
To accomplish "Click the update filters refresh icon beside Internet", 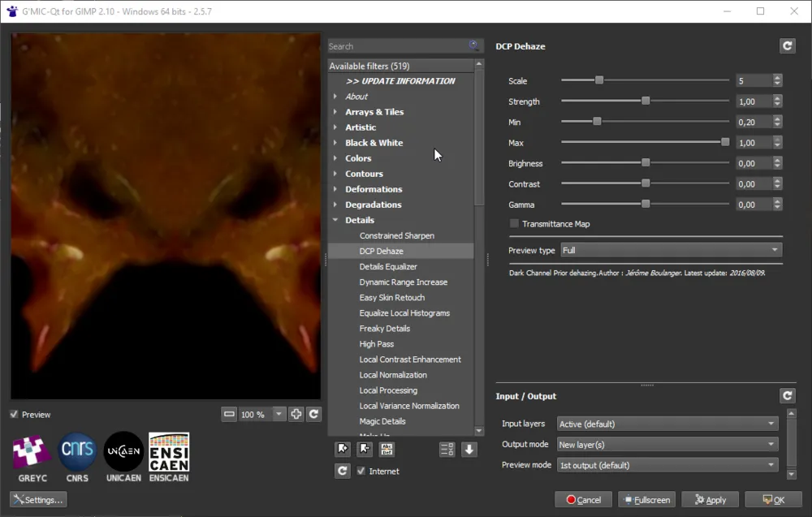I will [343, 471].
